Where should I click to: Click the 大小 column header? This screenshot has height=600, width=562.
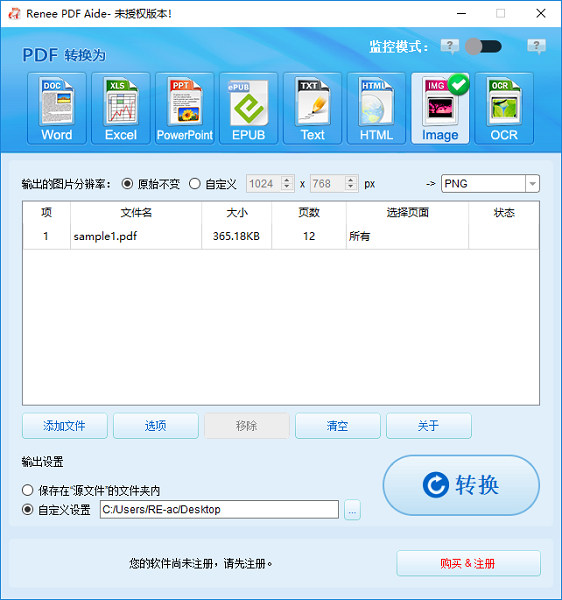236,212
